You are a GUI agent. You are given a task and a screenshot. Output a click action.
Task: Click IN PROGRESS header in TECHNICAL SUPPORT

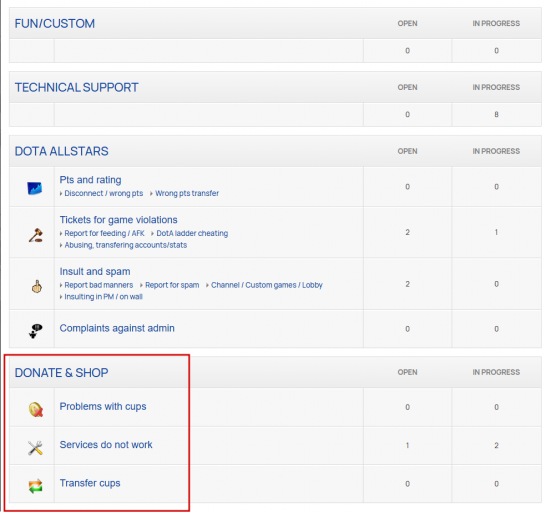click(496, 87)
